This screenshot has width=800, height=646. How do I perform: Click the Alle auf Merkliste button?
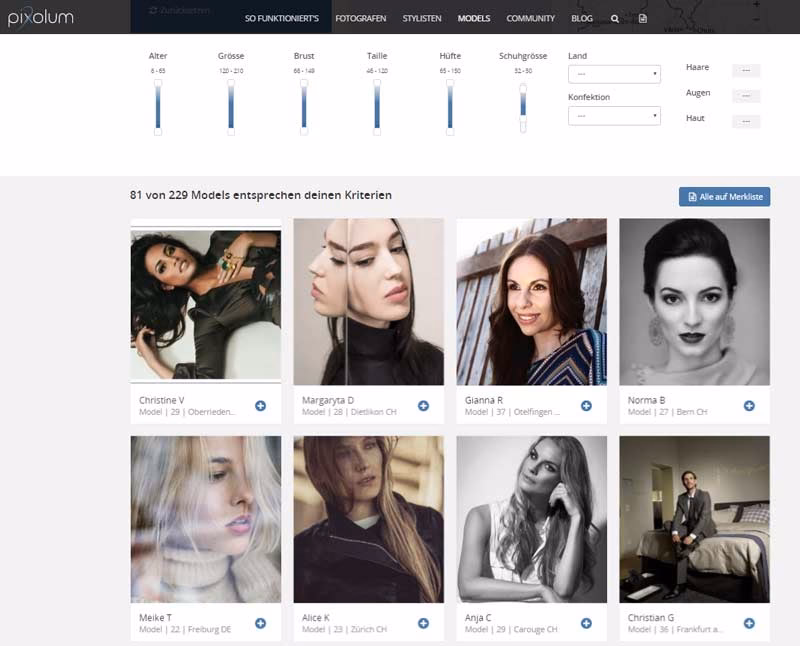point(724,197)
